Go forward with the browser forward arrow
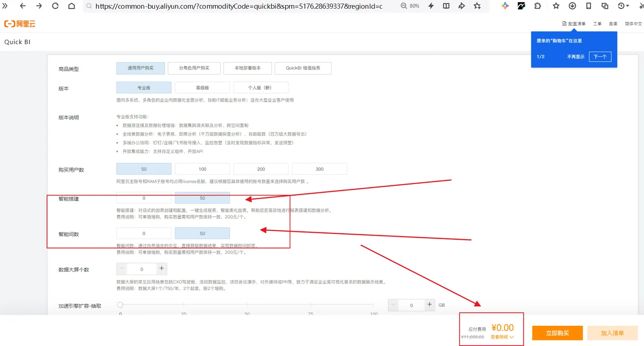 [39, 6]
